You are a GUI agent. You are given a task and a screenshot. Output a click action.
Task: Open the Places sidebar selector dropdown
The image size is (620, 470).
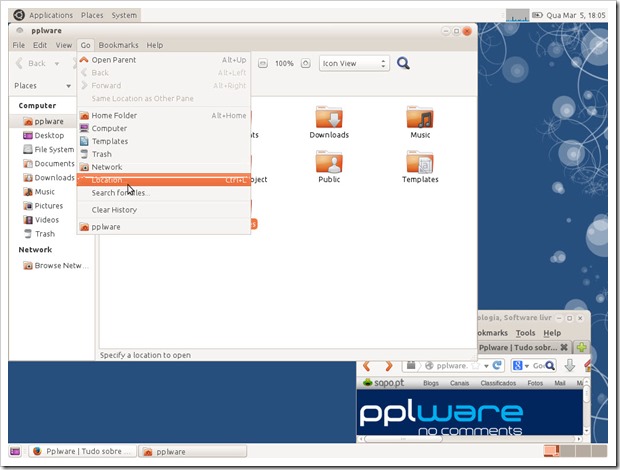pyautogui.click(x=42, y=86)
